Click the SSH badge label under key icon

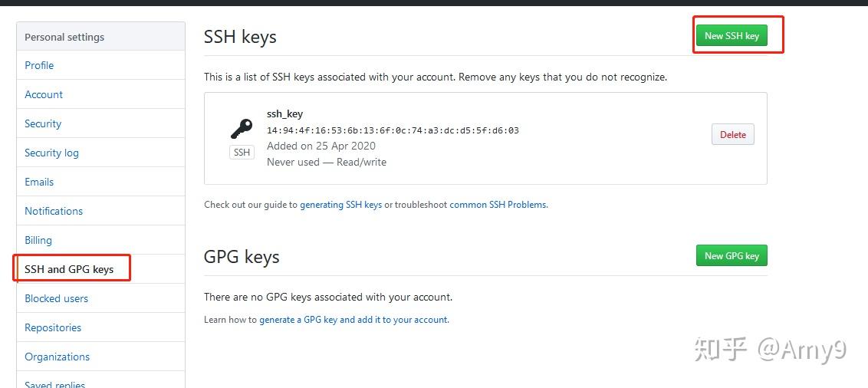242,153
